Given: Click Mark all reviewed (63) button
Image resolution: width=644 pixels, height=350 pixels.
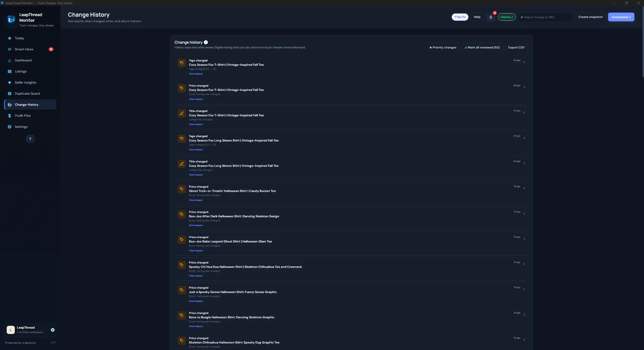Looking at the screenshot, I should coord(482,47).
